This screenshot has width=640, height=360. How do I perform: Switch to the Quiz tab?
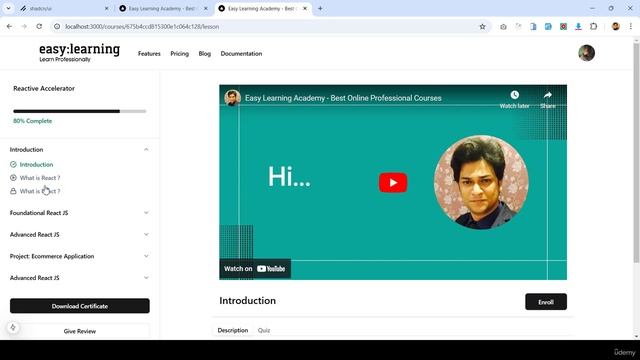pos(264,330)
